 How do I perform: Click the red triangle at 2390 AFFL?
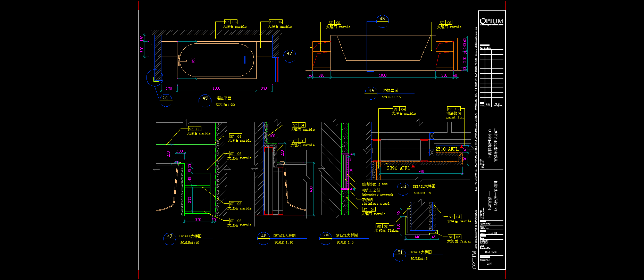point(413,166)
